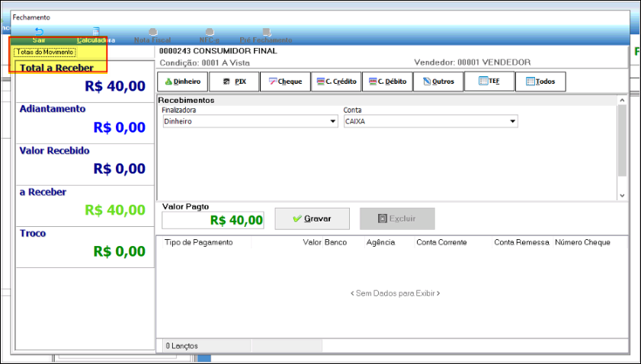Pick C. Crédito card payment

click(335, 81)
